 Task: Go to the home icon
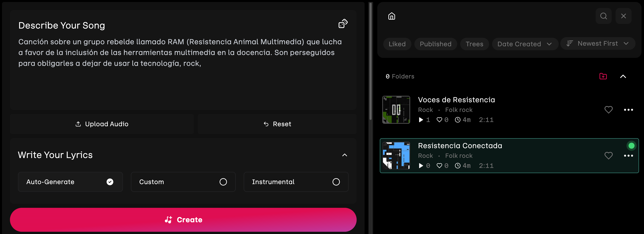pos(391,16)
